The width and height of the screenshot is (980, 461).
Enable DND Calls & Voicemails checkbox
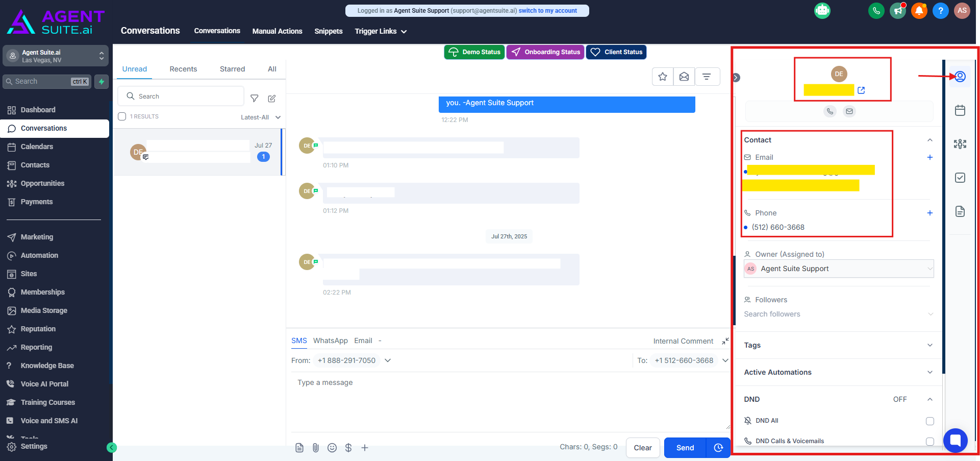click(x=930, y=442)
